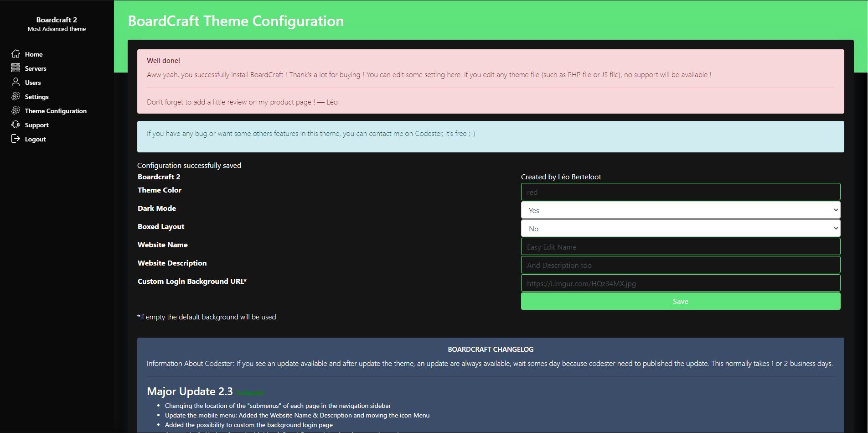Click the 'Dark Mode' label

tap(157, 208)
